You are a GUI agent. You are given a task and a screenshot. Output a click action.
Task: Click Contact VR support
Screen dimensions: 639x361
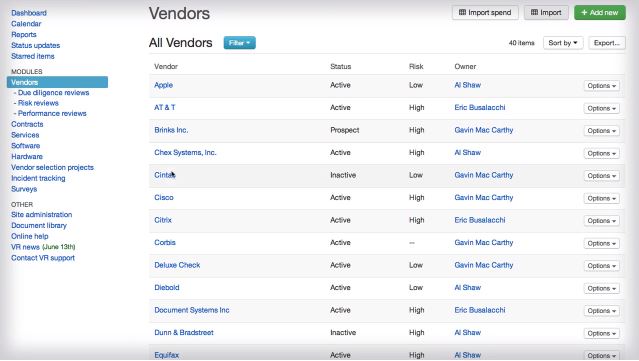[x=43, y=258]
